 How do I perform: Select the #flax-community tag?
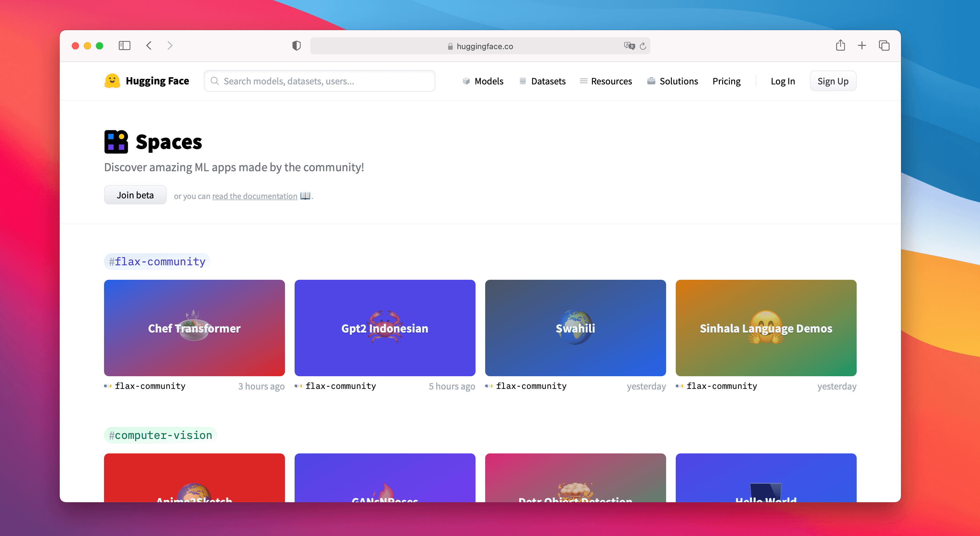pyautogui.click(x=157, y=262)
